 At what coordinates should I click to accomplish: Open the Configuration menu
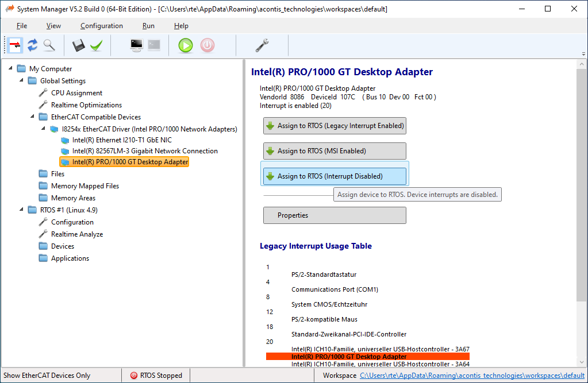tap(101, 26)
